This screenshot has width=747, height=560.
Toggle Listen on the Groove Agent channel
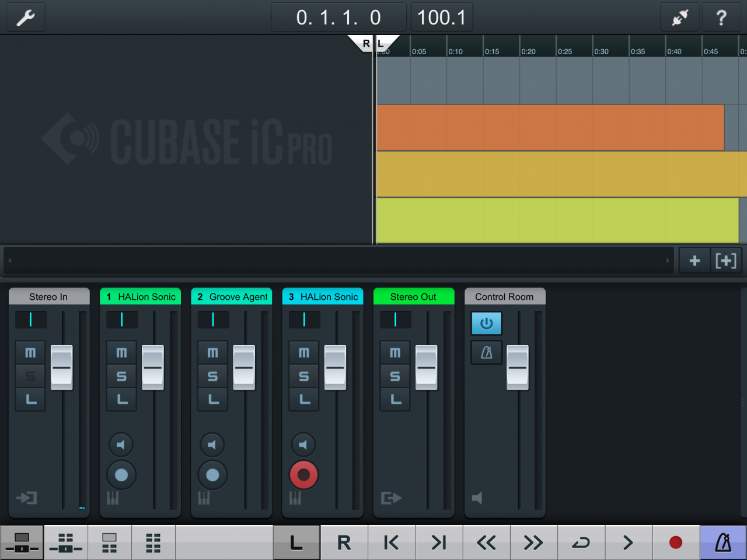(213, 400)
